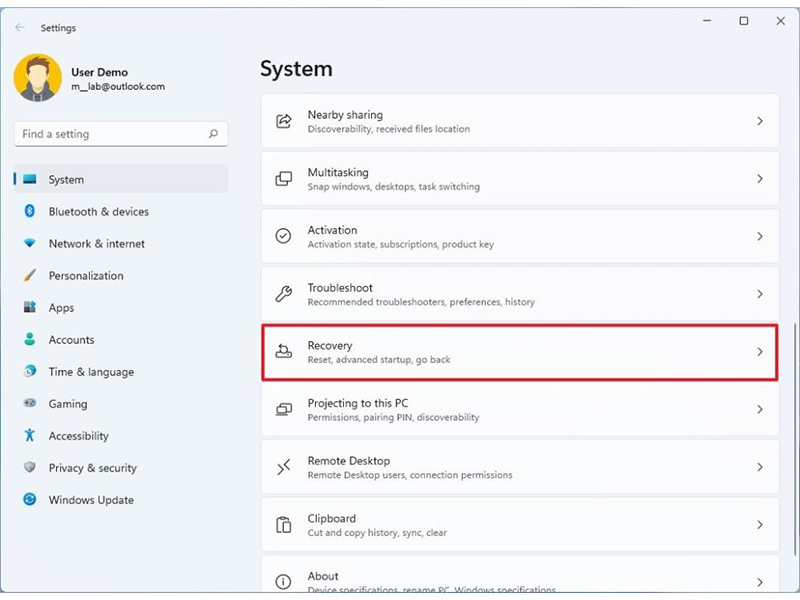Expand the Multitasking chevron arrow
The height and width of the screenshot is (600, 800).
[759, 179]
